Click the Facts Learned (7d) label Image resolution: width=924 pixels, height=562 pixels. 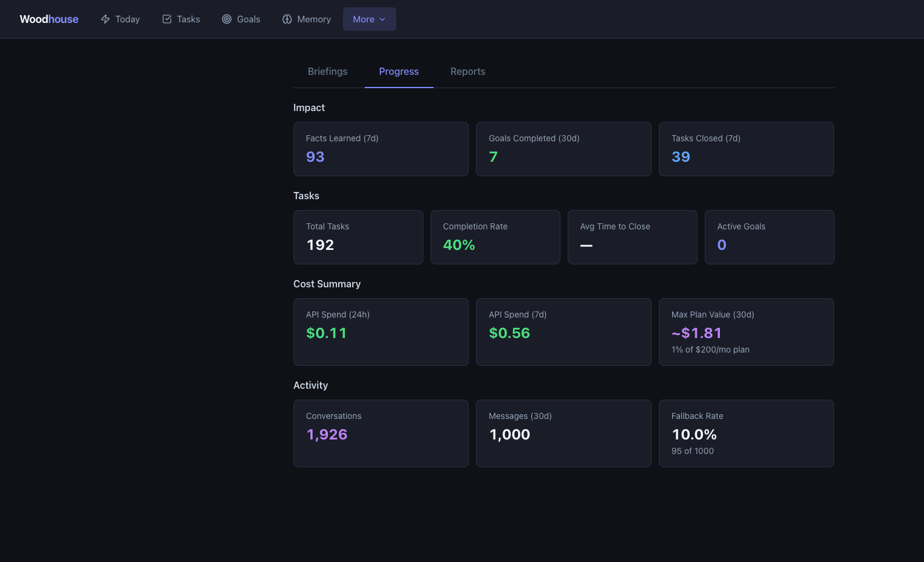342,138
